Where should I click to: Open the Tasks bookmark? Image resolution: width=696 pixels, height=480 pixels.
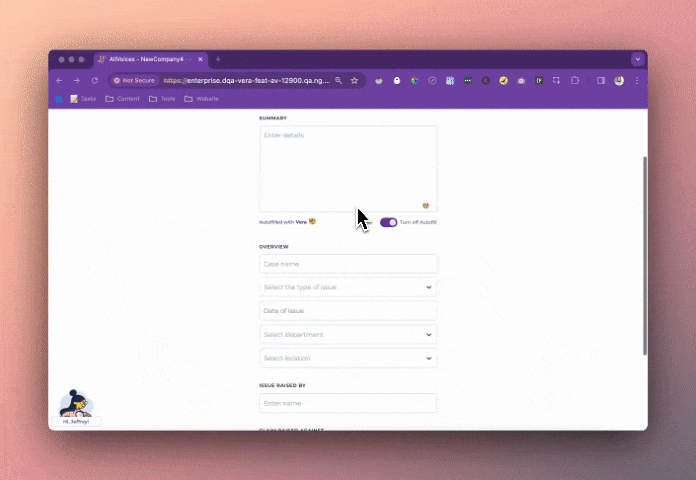83,99
